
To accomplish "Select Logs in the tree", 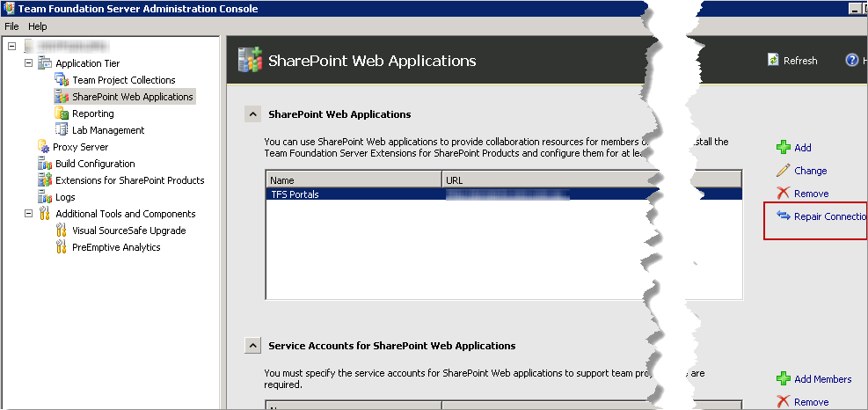I will 65,197.
